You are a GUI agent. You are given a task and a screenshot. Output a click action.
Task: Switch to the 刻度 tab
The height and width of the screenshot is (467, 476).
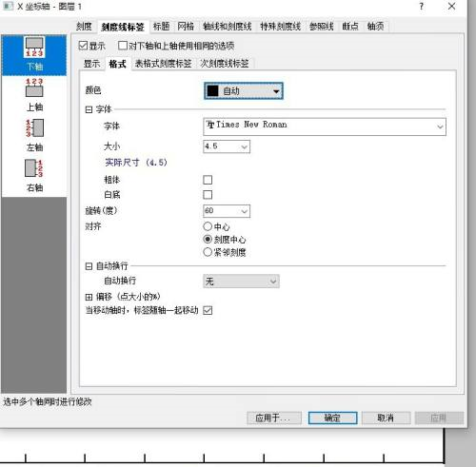point(84,27)
